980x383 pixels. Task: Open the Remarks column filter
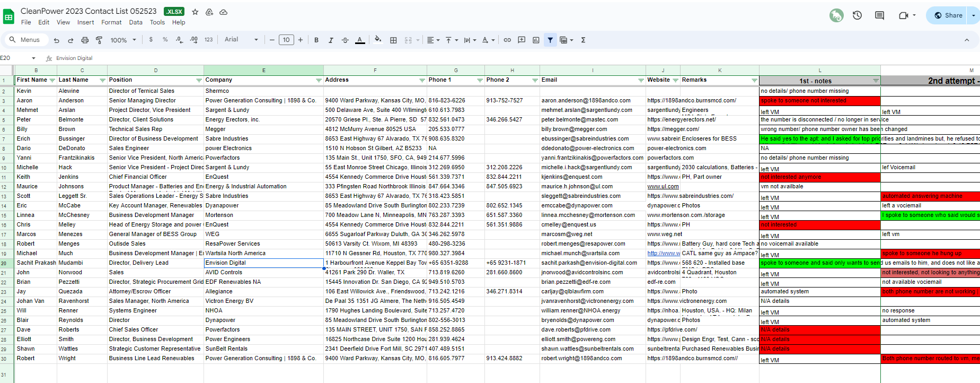point(754,81)
